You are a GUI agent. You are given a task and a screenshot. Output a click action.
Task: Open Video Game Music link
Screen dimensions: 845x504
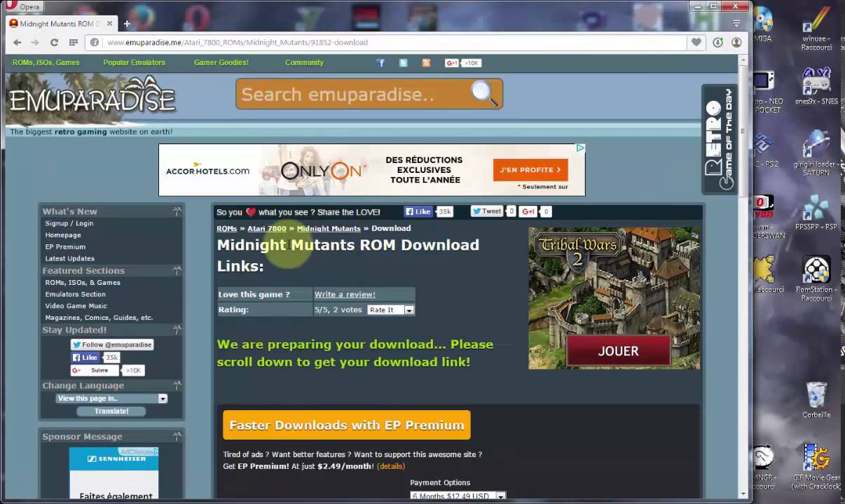76,306
